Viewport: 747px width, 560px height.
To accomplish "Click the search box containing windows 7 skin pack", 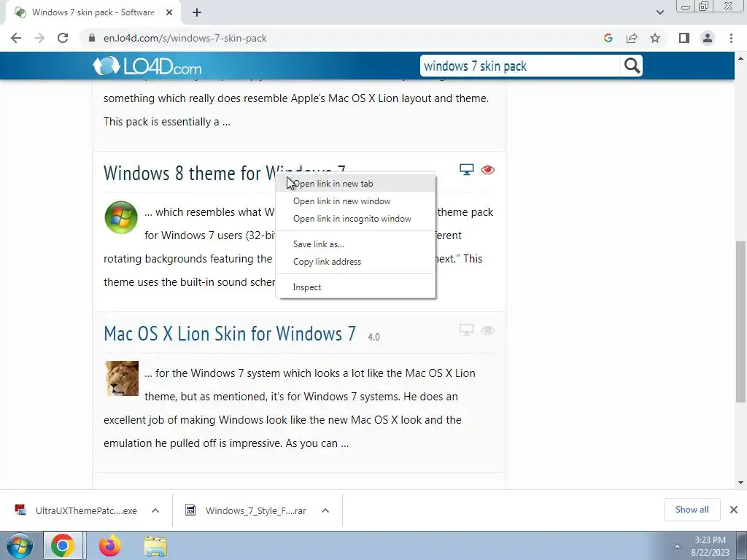I will 520,66.
